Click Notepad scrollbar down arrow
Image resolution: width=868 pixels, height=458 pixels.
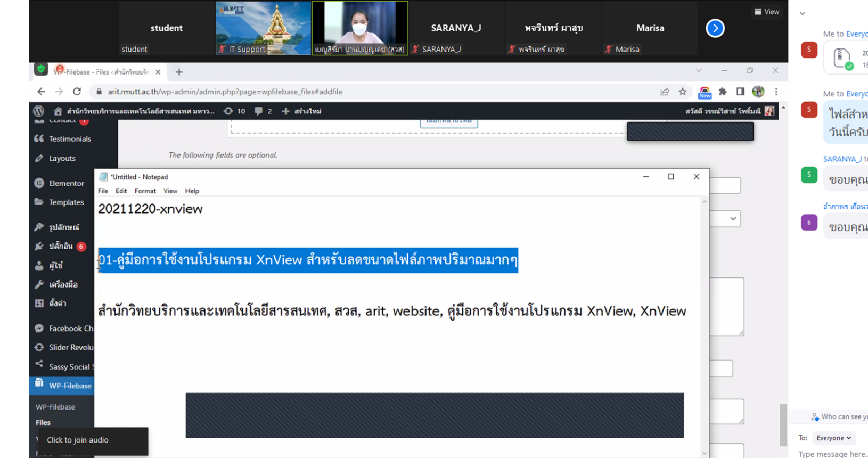705,453
